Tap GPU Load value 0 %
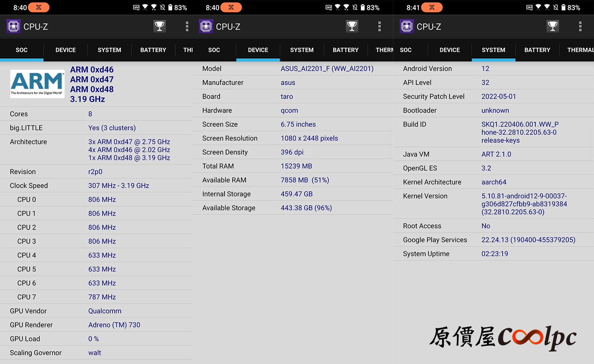This screenshot has height=364, width=594. [x=93, y=339]
